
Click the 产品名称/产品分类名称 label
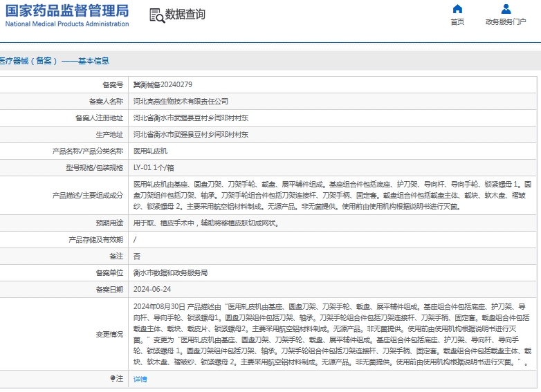point(88,151)
